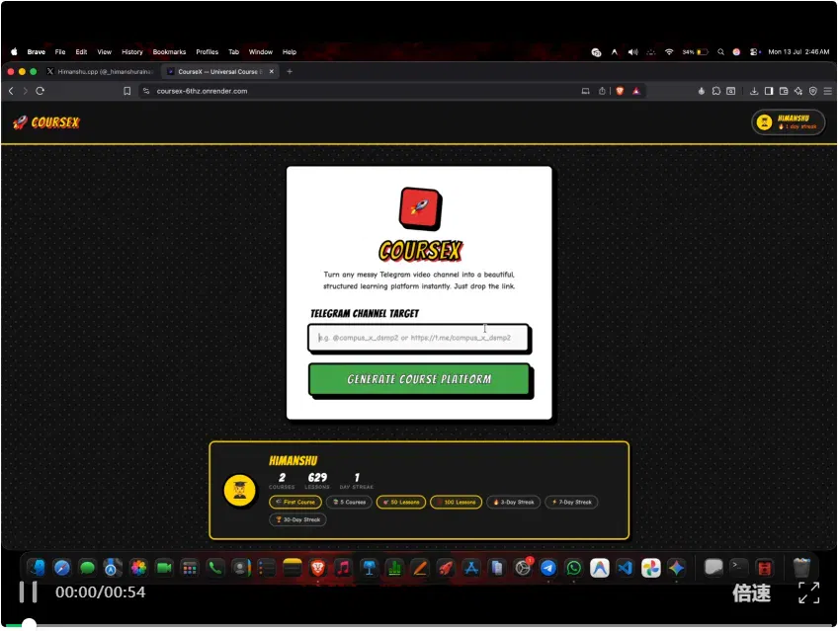The image size is (840, 631).
Task: Click the 5 Courses achievement badge
Action: 349,502
